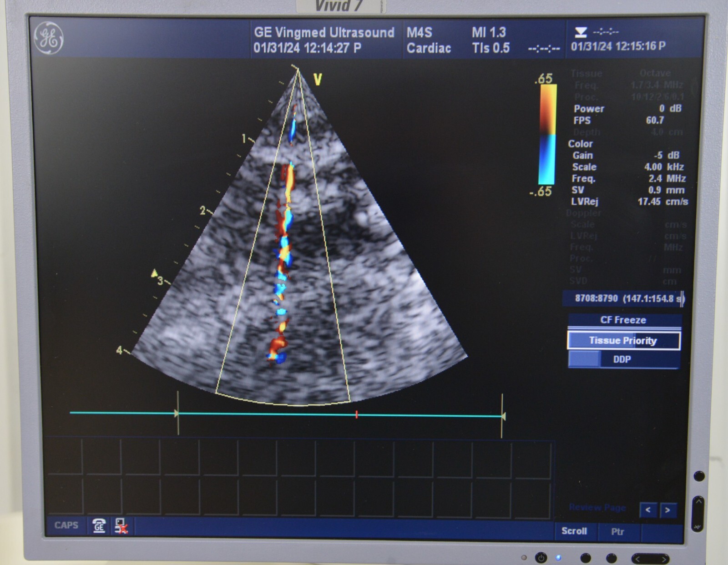Select the Scroll trackball mode
Image resolution: width=728 pixels, height=565 pixels.
pos(574,531)
